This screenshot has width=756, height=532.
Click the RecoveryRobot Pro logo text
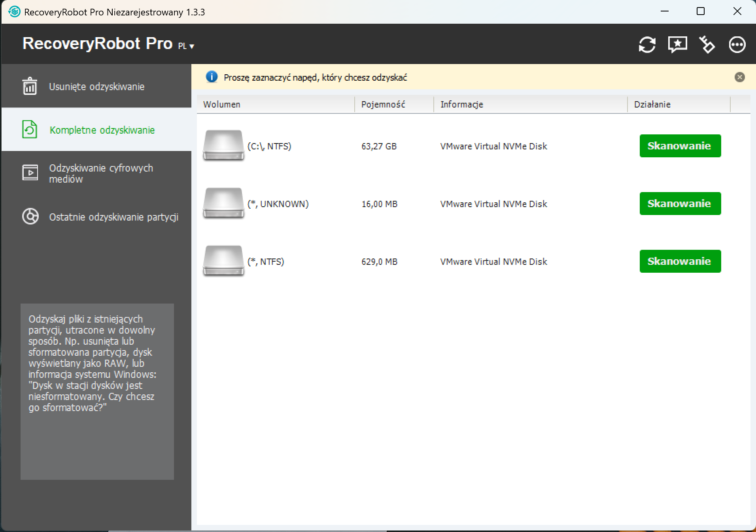tap(97, 43)
